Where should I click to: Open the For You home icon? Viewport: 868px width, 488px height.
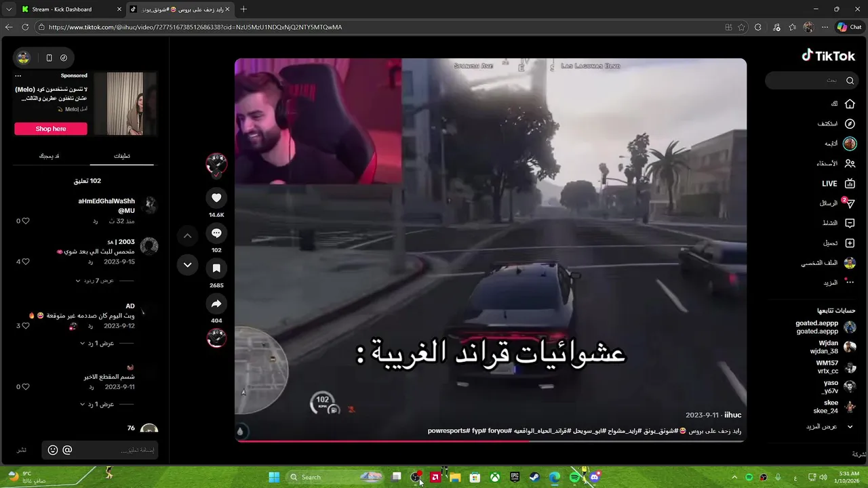850,104
